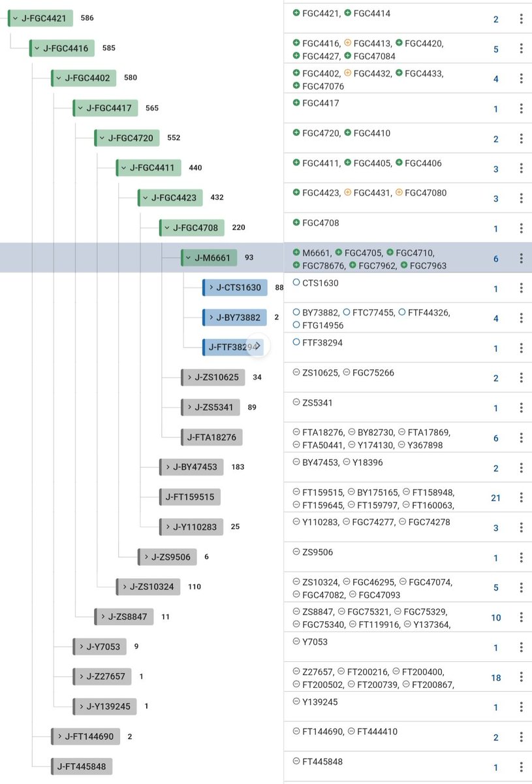532x784 pixels.
Task: Open the options menu for the BY73882 row
Action: 521,318
